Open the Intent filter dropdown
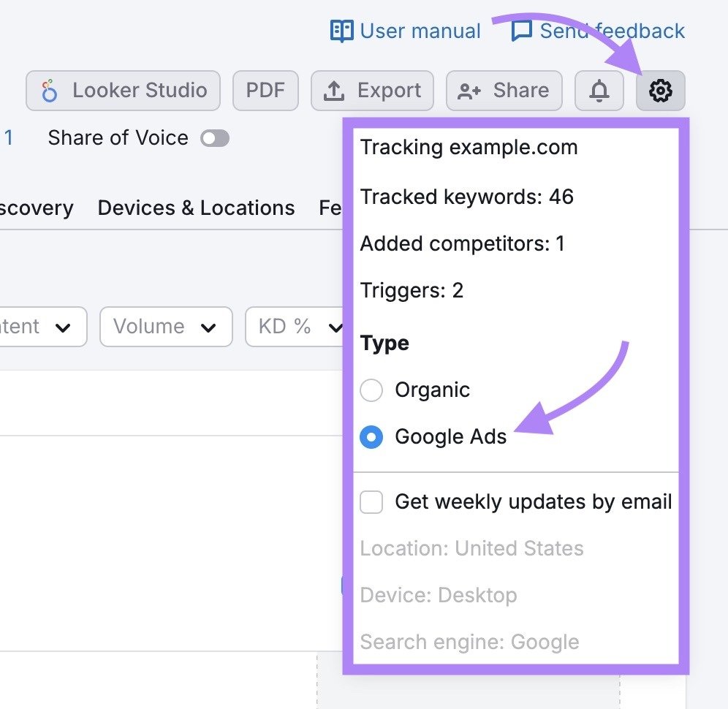Screen dimensions: 728x709 pyautogui.click(x=40, y=327)
